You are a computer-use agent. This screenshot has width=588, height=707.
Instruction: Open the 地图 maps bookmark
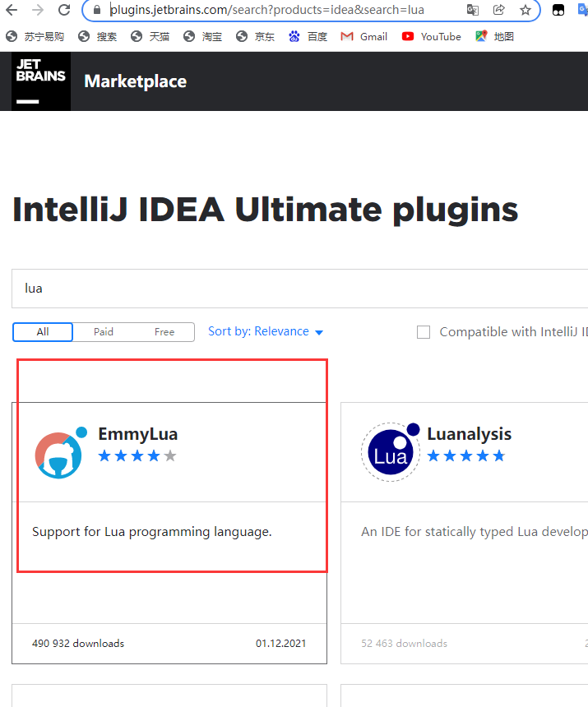[x=494, y=36]
